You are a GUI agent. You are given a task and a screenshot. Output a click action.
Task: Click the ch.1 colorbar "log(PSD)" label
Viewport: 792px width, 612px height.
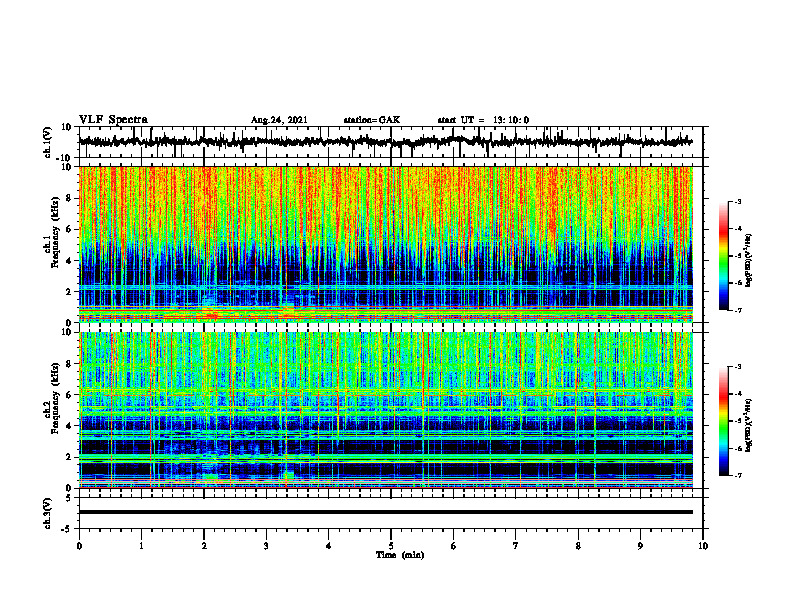749,260
